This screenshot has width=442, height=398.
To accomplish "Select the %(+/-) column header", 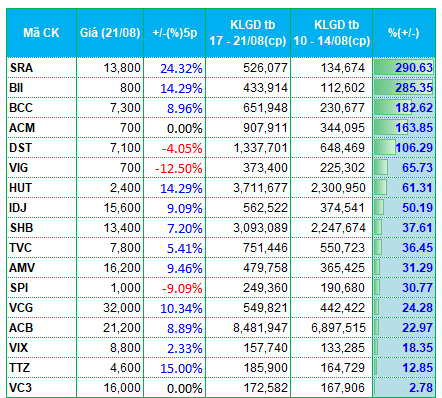I will (404, 33).
